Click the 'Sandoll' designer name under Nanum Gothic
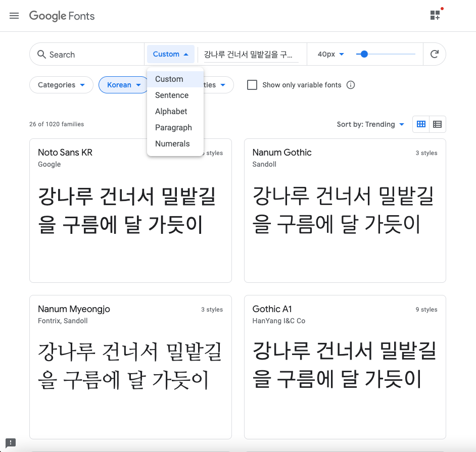Screen dimensions: 476x452 (264, 164)
